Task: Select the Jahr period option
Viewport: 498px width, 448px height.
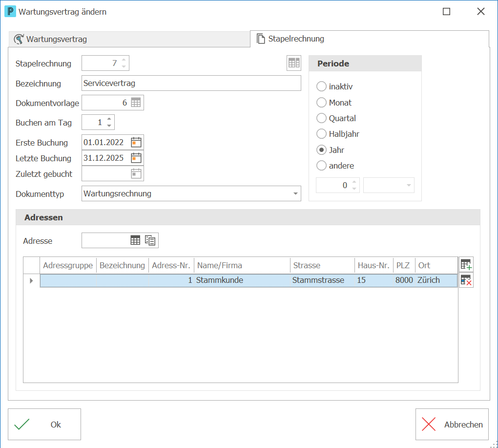Action: pyautogui.click(x=321, y=149)
